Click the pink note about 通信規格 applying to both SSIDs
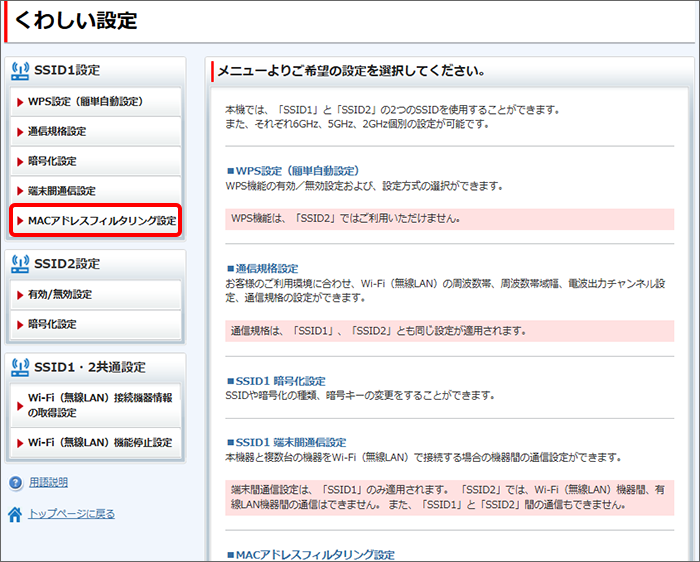The image size is (700, 562). coord(450,331)
